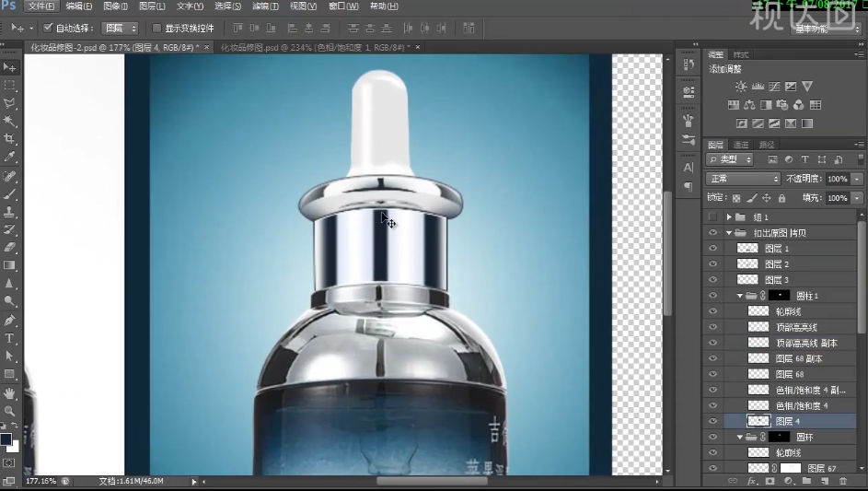Collapse the 圆环 group

(739, 438)
